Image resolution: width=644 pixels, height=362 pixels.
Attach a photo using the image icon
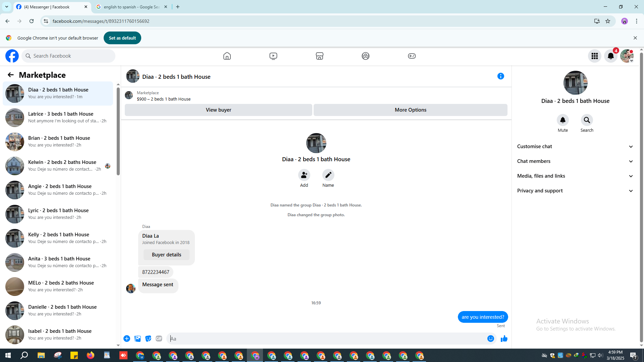click(138, 339)
